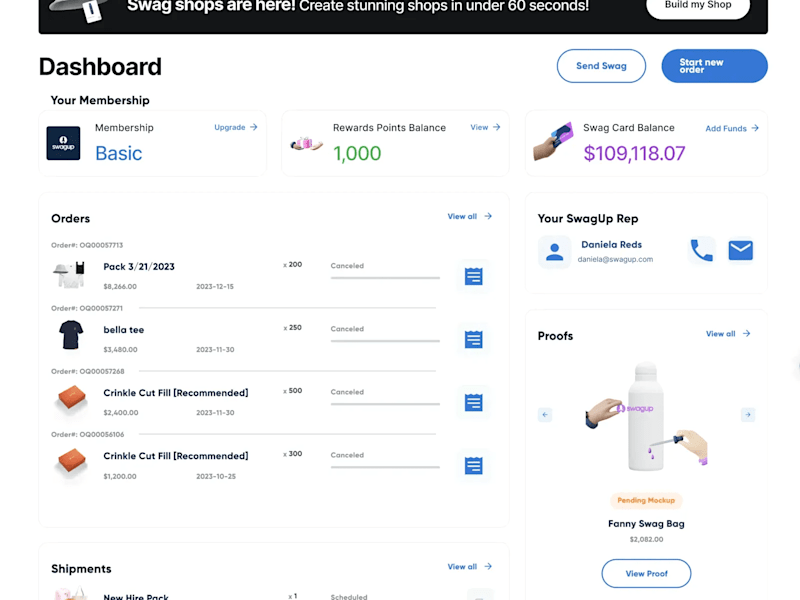Show previous proof with left arrow
Image resolution: width=800 pixels, height=600 pixels.
pyautogui.click(x=545, y=415)
